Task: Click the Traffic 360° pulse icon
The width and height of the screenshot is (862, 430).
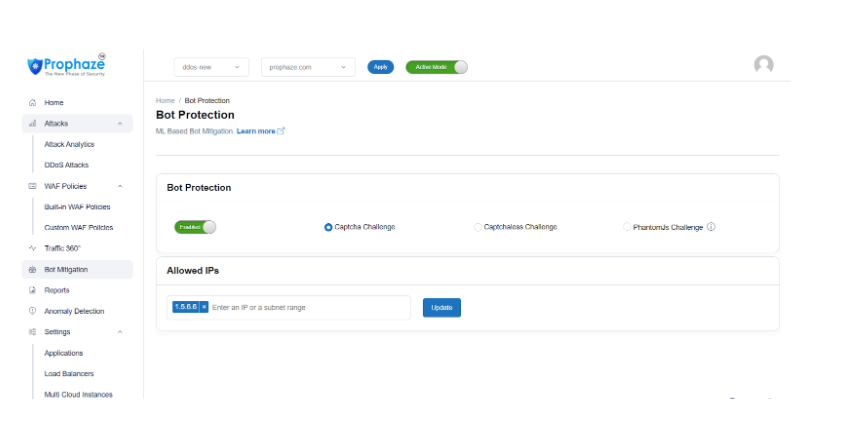Action: pos(32,248)
